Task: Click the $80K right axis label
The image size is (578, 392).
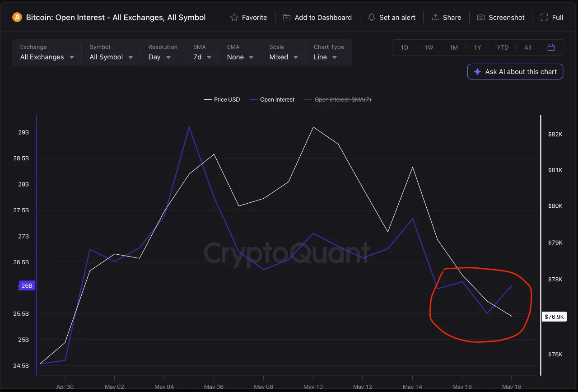Action: pos(555,206)
